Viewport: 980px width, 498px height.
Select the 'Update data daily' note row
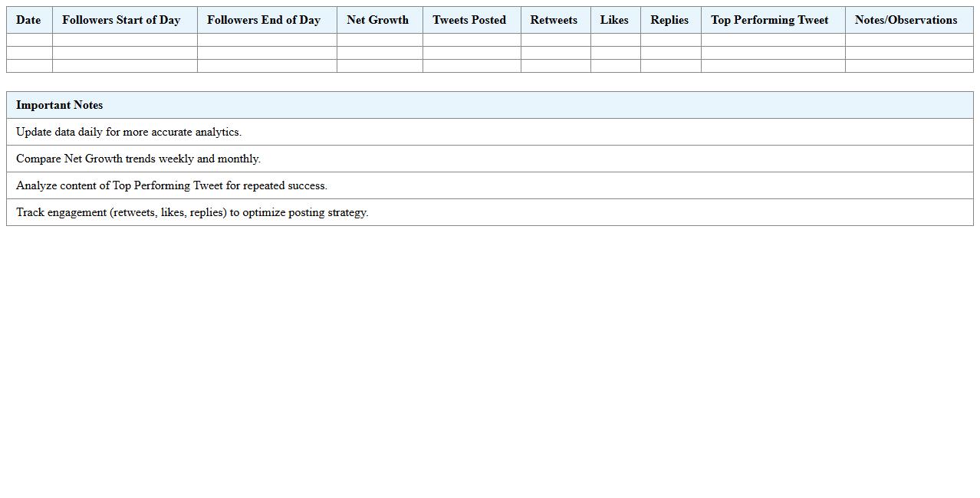click(x=129, y=132)
